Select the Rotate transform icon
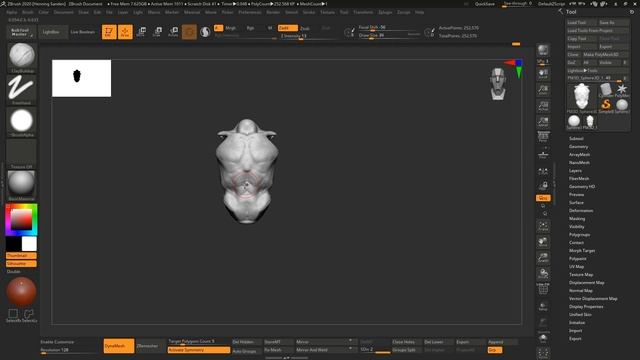Image resolution: width=640 pixels, height=360 pixels. coord(173,32)
